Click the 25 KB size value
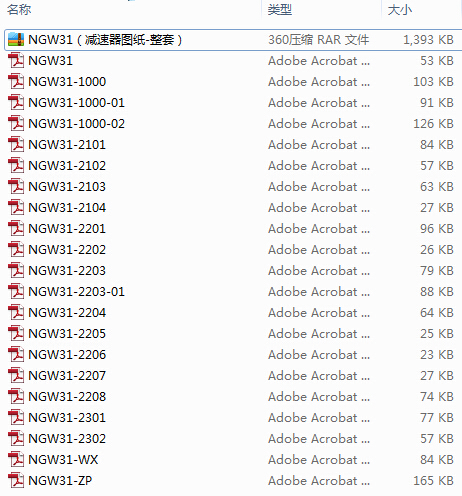 coord(437,333)
